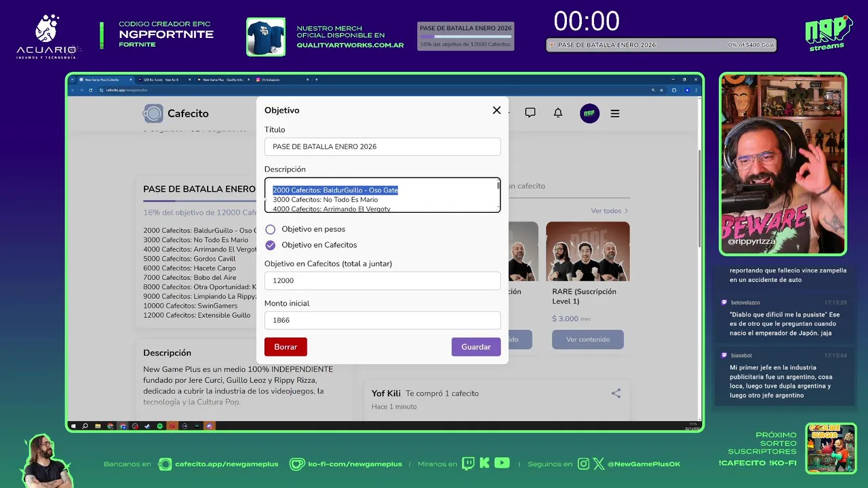
Task: Click the Descripción heading on the page
Action: (x=167, y=353)
